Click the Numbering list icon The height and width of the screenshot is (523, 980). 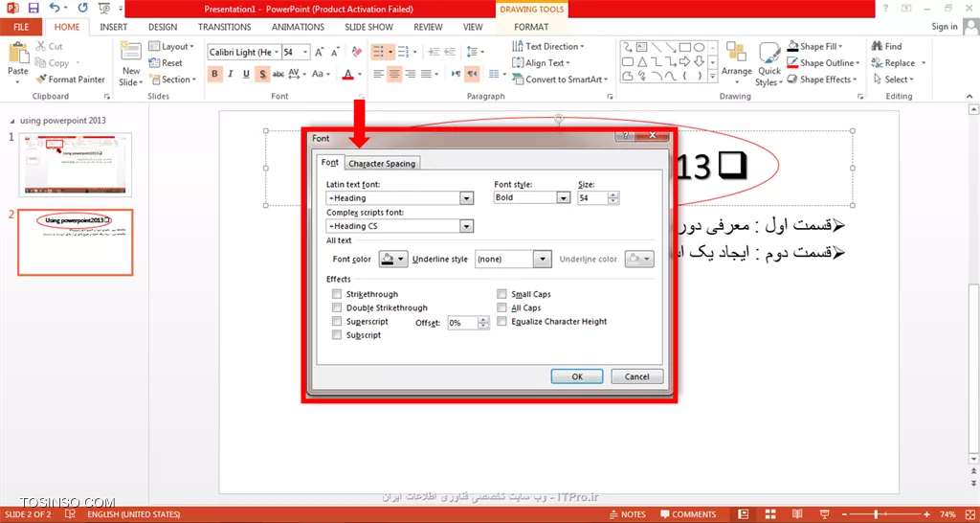404,53
